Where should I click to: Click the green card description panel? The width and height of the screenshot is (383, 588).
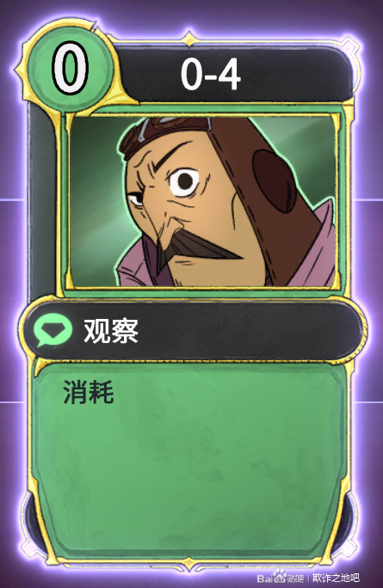(x=189, y=462)
